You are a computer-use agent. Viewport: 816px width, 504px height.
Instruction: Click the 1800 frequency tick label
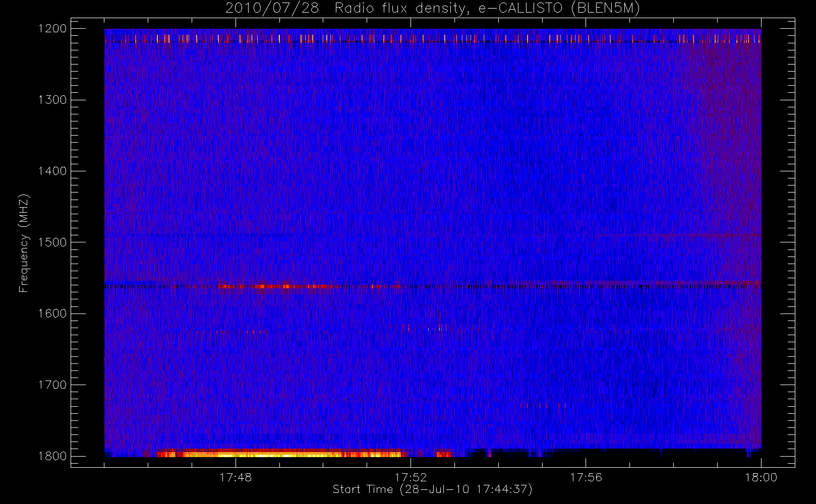(52, 456)
